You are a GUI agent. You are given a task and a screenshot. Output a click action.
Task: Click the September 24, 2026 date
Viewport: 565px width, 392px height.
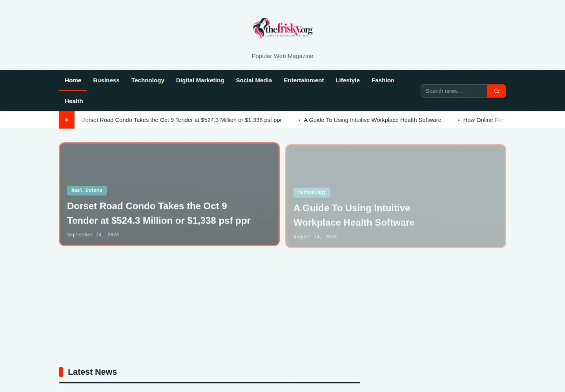(x=93, y=235)
